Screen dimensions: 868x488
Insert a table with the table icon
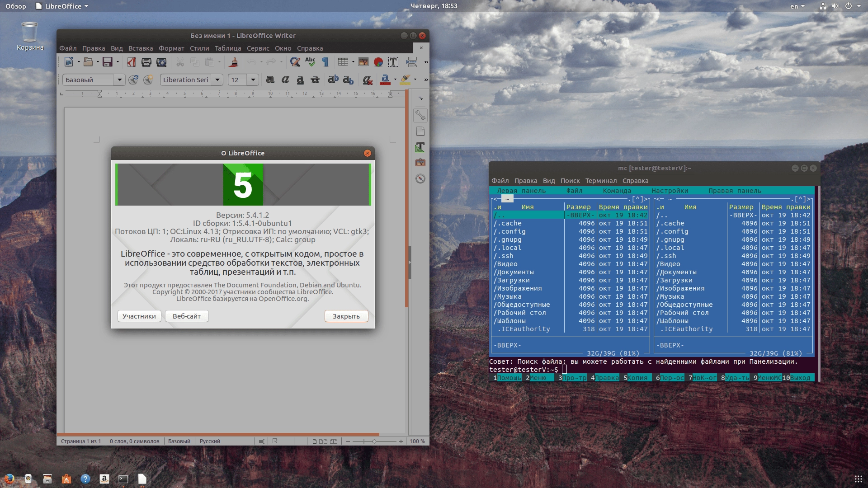click(x=343, y=62)
